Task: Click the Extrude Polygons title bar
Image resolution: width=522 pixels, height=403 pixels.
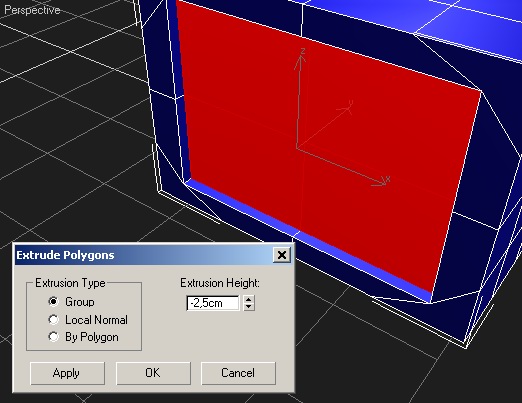Action: coord(143,255)
